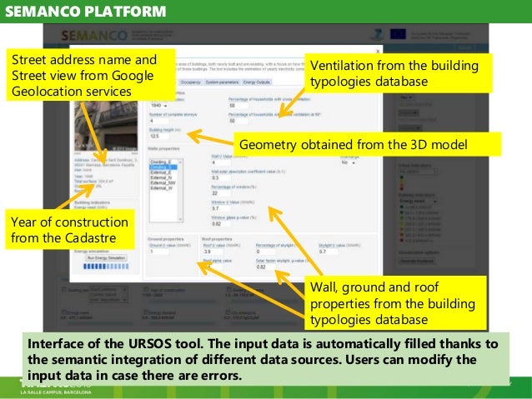Edit wall solar absorption coefficient field 0.3

pos(221,178)
